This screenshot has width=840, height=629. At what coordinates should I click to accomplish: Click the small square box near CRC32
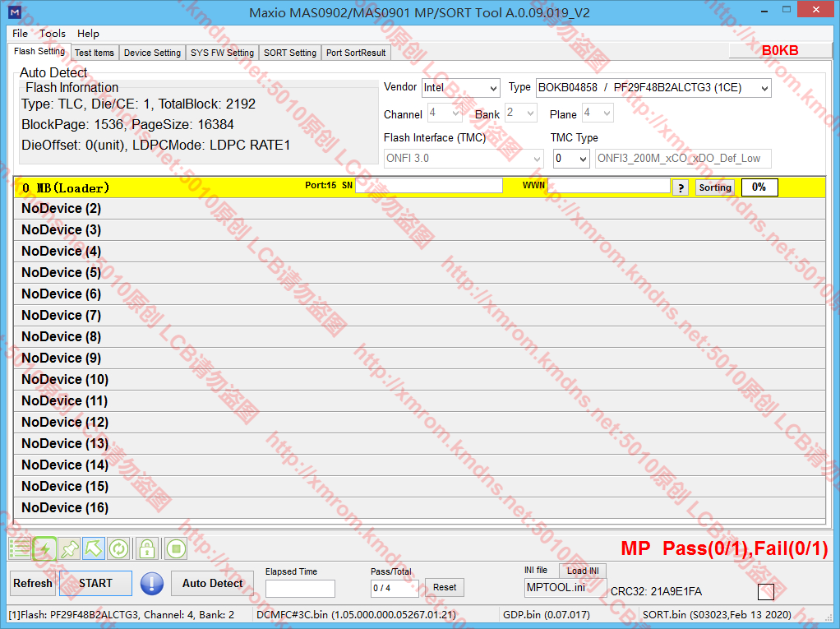[x=765, y=592]
